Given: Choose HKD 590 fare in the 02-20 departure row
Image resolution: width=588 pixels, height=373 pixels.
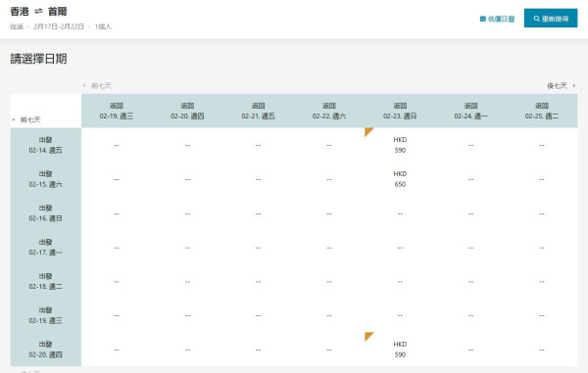Looking at the screenshot, I should (400, 350).
